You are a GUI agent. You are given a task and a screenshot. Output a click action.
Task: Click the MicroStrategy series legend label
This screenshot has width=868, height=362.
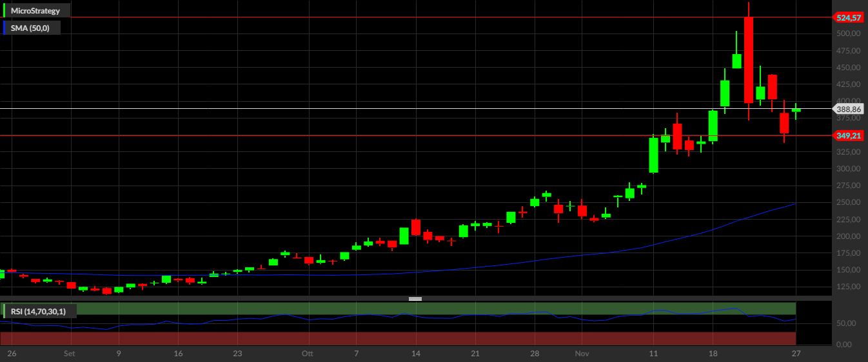[x=35, y=11]
